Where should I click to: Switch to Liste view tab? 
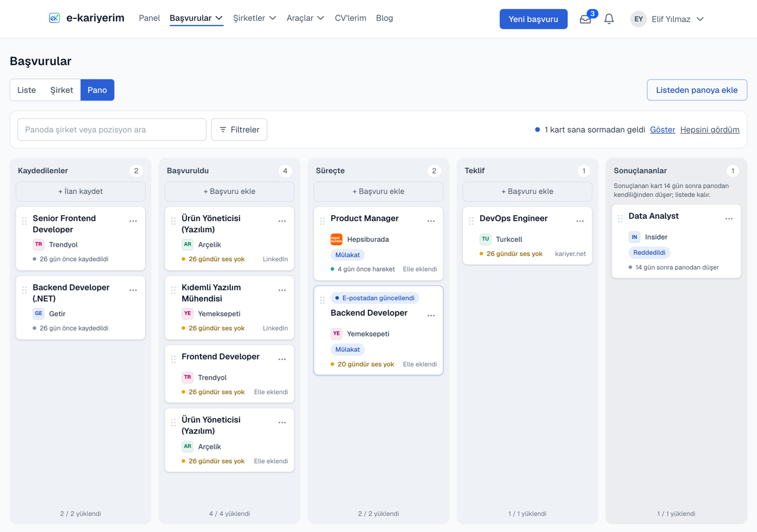(x=27, y=90)
